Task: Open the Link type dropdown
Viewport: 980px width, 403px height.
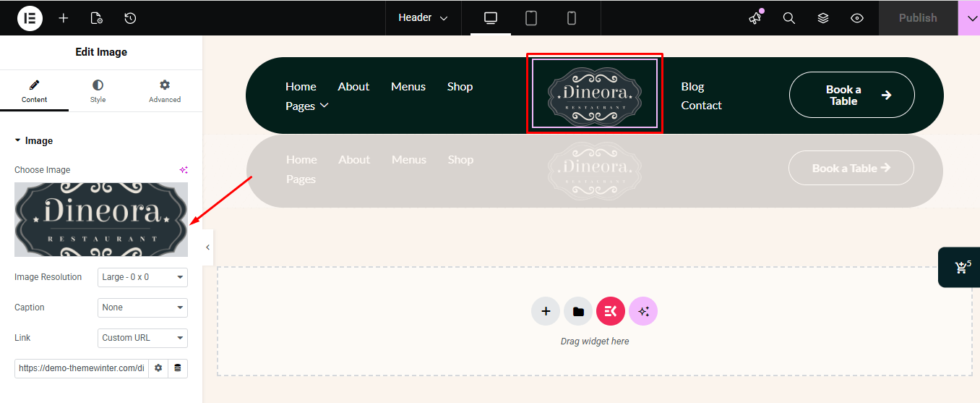Action: [x=142, y=338]
